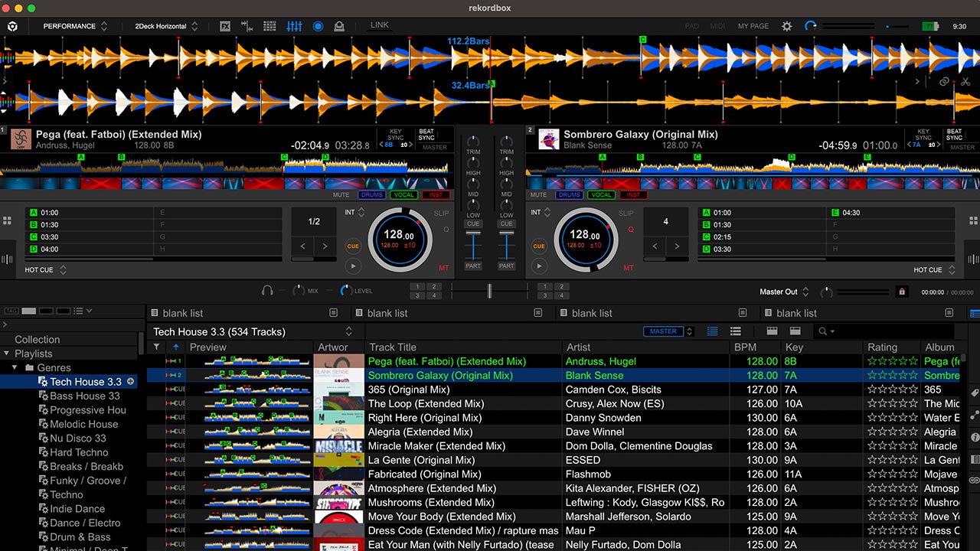Open the Melodic House playlist
Image resolution: width=980 pixels, height=551 pixels.
click(83, 424)
